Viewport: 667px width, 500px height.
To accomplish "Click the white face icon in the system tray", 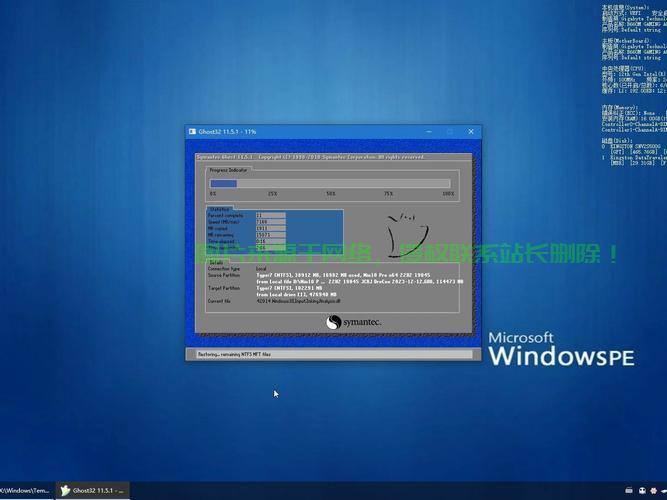I will [x=642, y=491].
